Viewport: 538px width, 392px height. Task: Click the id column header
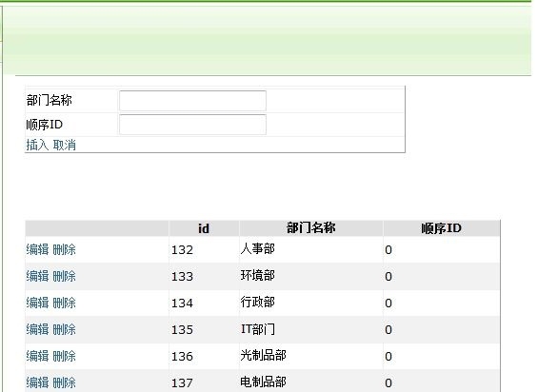point(204,228)
